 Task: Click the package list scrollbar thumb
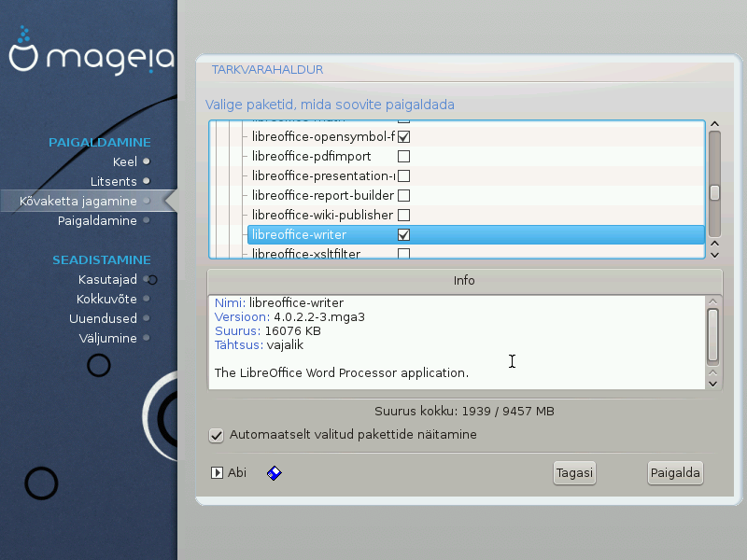click(714, 192)
